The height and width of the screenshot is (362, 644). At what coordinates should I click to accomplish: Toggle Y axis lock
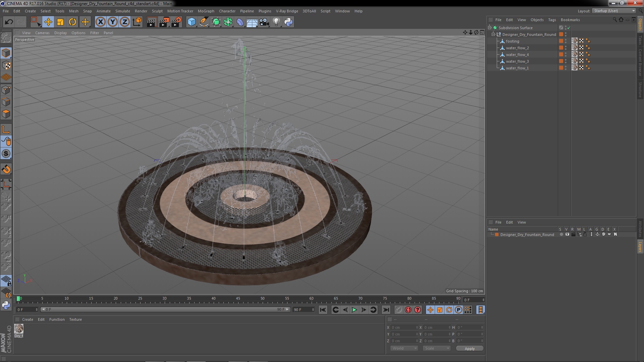pos(113,22)
